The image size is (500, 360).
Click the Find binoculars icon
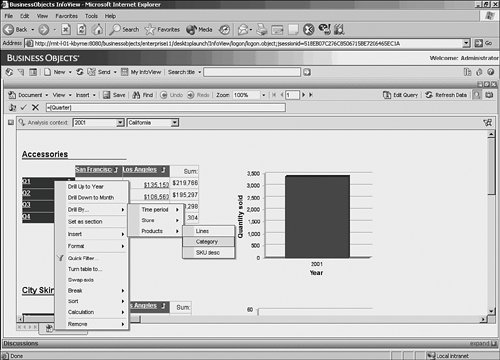[136, 95]
